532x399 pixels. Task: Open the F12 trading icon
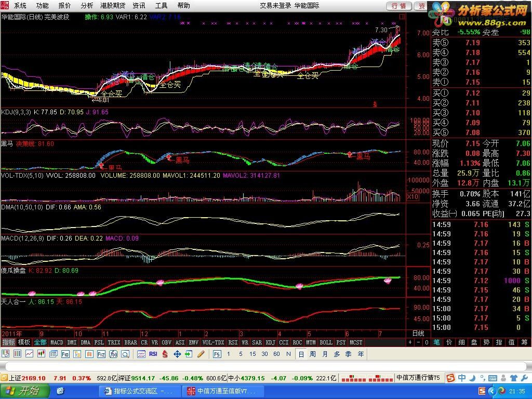tap(101, 354)
